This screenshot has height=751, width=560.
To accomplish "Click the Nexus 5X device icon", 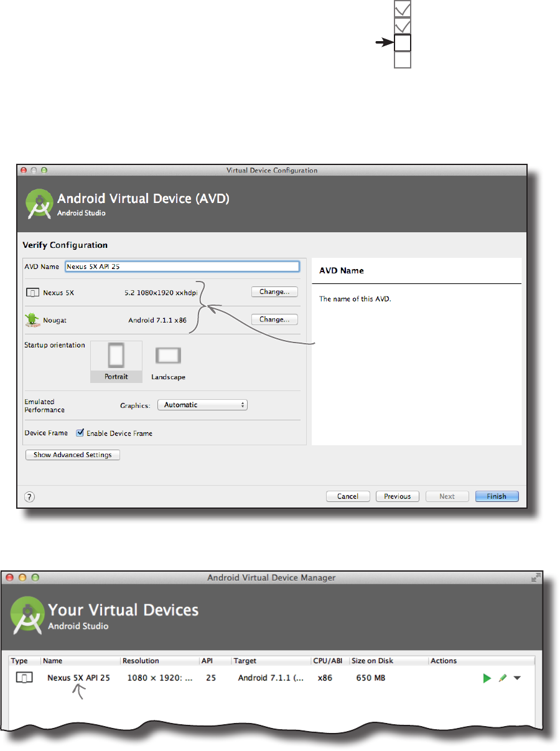I will (x=32, y=291).
